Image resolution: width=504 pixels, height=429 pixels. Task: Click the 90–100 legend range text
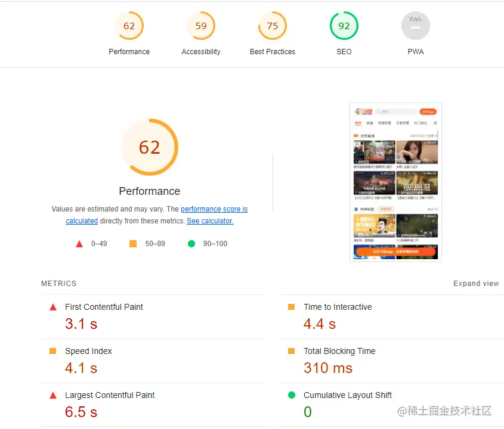pyautogui.click(x=215, y=244)
